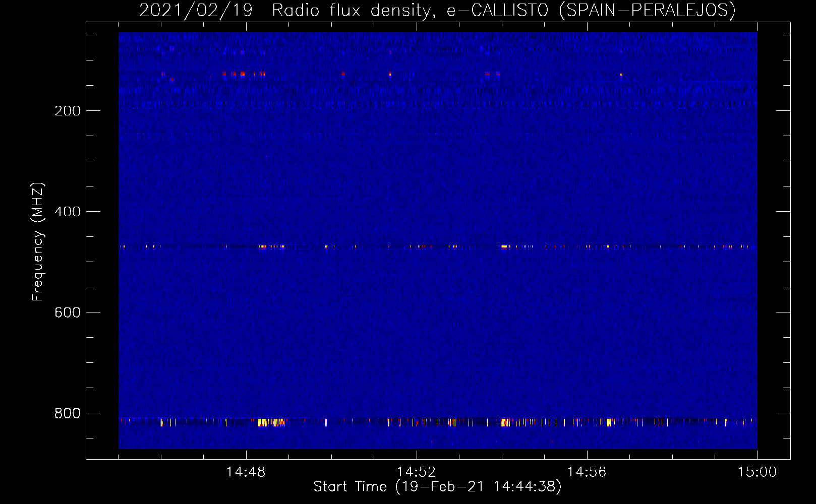
Task: Click the 'Frequency (MHZ)' axis label
Action: 38,242
